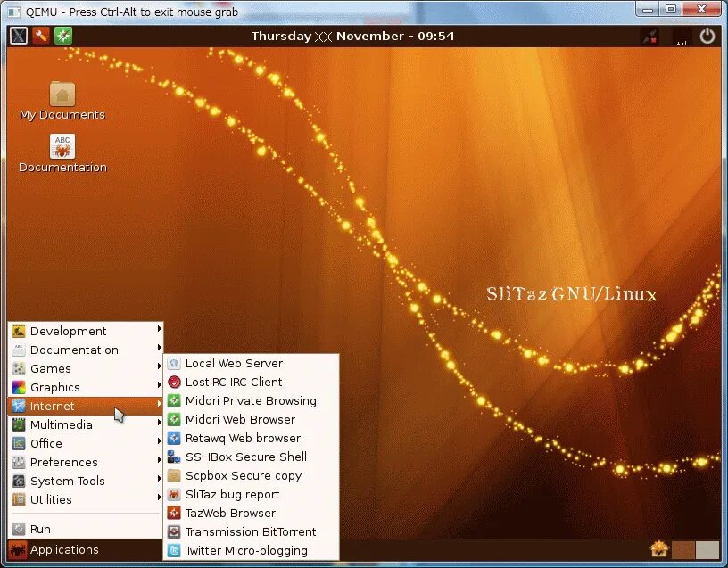Open Documentation desktop icon

62,146
